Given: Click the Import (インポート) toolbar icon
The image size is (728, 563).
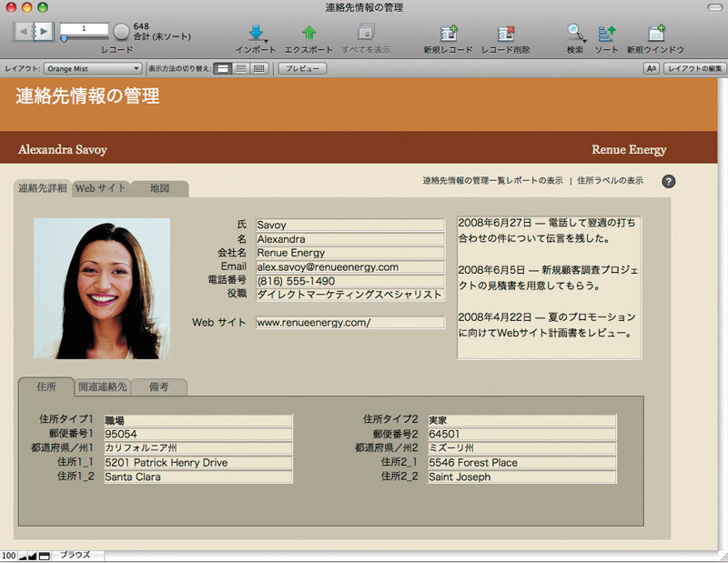Looking at the screenshot, I should (x=256, y=33).
